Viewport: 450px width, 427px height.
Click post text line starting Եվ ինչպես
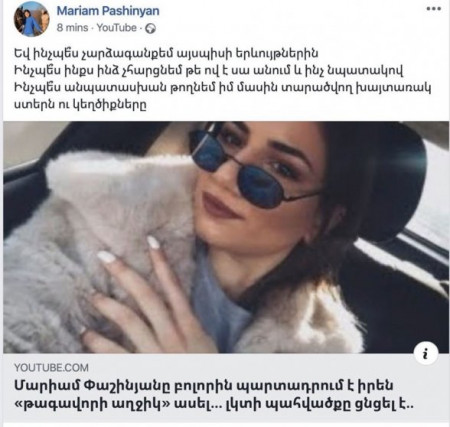(x=166, y=53)
